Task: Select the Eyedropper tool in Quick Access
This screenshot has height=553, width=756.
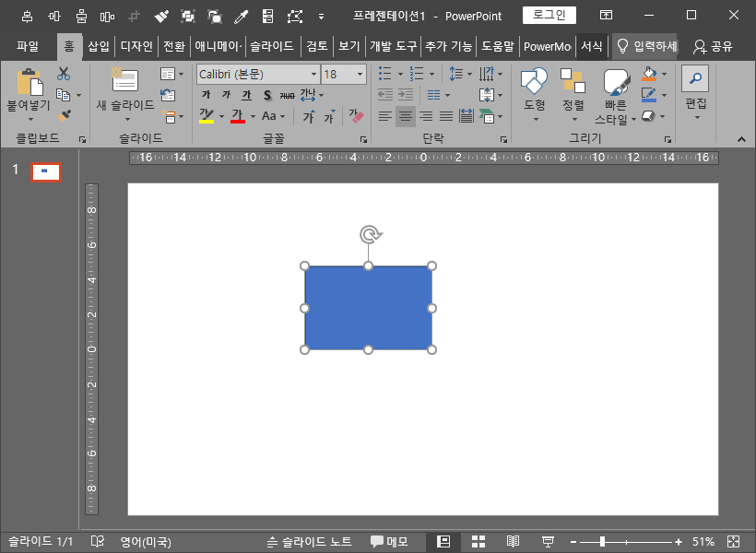Action: [x=241, y=17]
